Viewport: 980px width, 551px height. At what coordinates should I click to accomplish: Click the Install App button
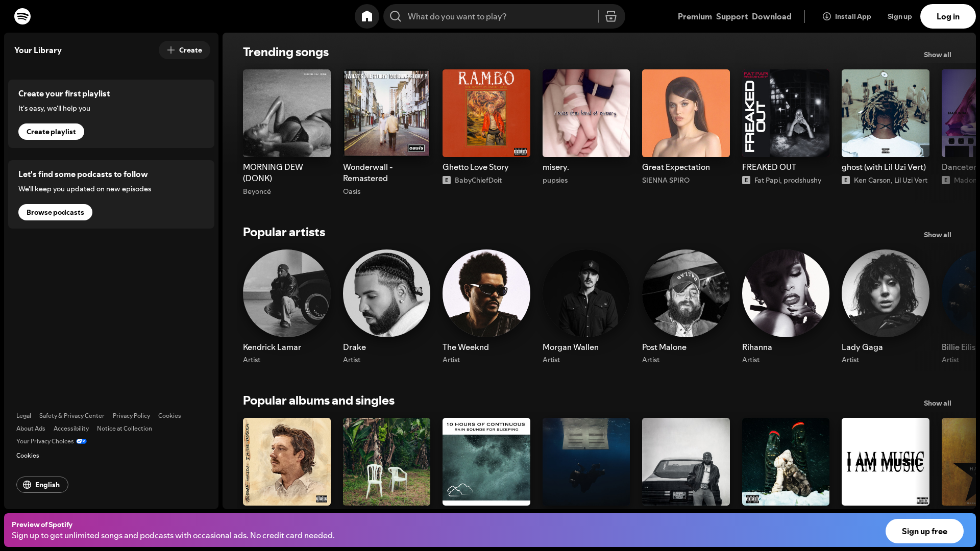coord(847,16)
